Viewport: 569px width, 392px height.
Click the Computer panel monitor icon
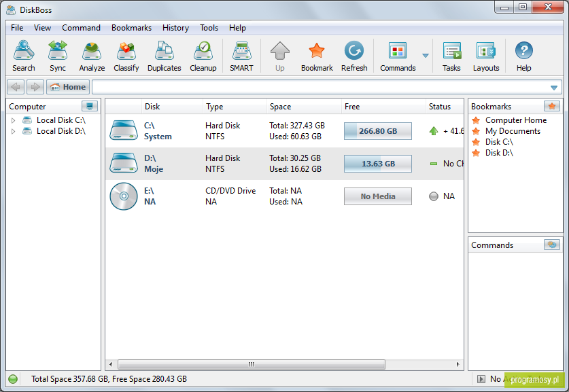[90, 106]
